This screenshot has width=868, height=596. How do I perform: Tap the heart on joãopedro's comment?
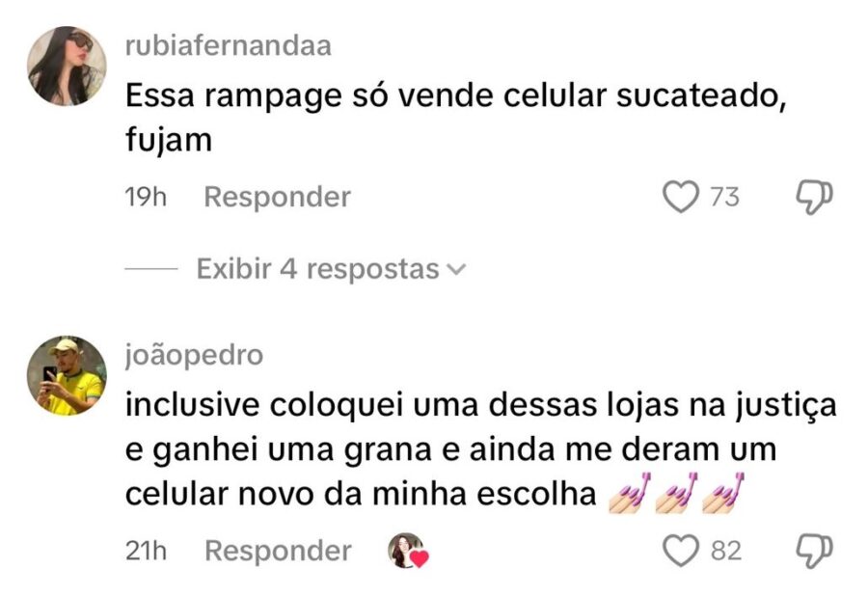[x=681, y=551]
